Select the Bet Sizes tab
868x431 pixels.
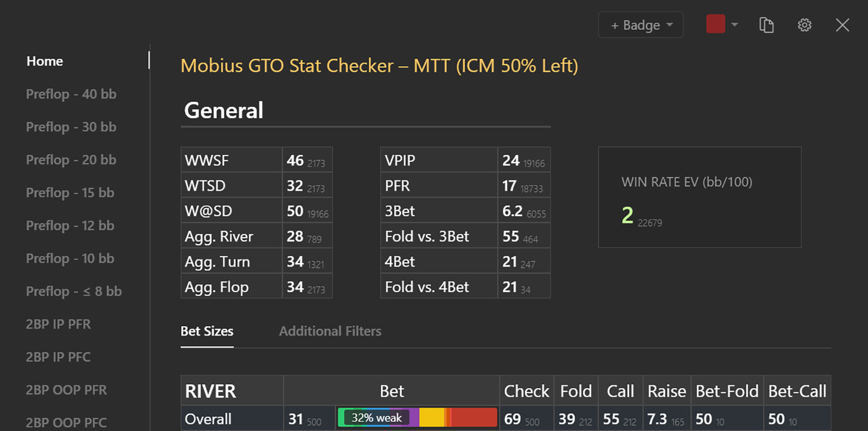[207, 331]
